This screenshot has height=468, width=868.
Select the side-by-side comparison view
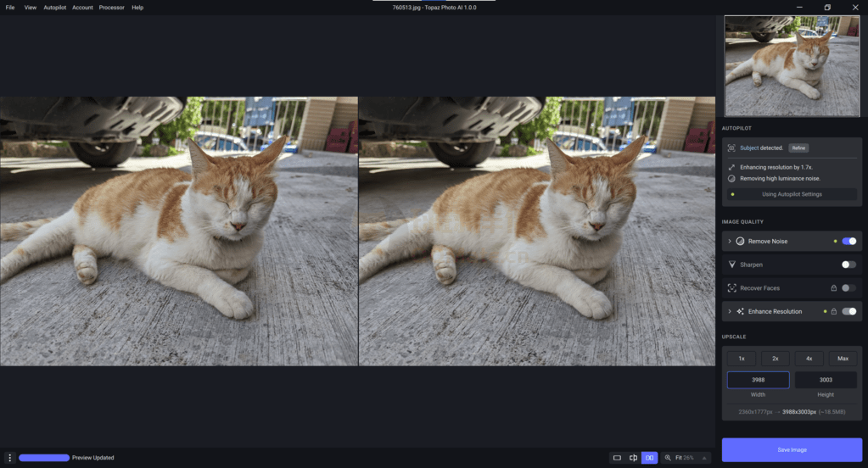click(x=649, y=458)
